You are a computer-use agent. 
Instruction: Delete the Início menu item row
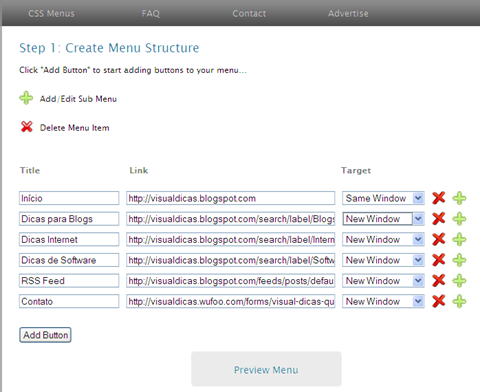439,198
